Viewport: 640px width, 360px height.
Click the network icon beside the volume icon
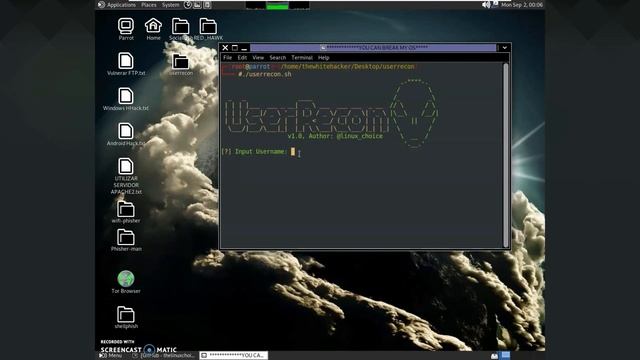[495, 5]
